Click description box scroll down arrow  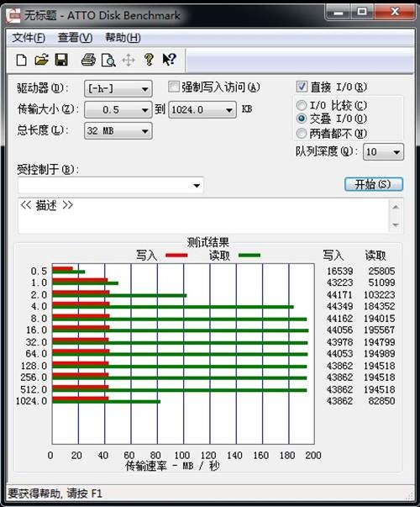396,225
